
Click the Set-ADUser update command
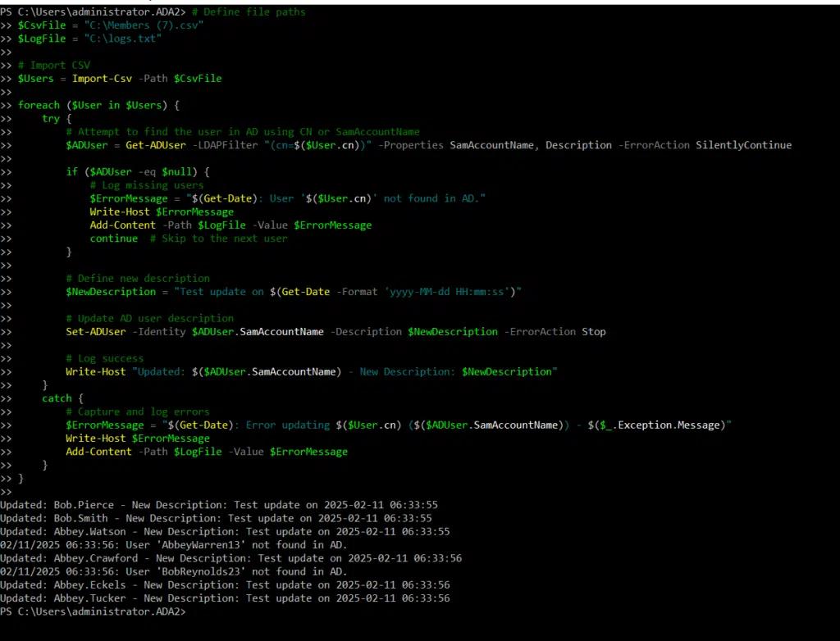(94, 331)
